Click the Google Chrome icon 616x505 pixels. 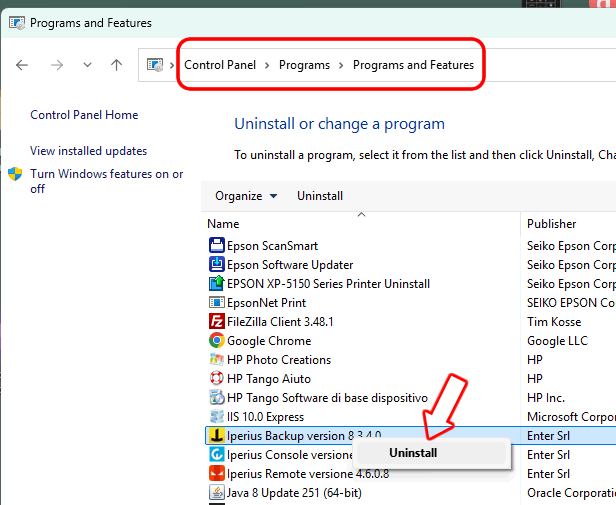216,340
